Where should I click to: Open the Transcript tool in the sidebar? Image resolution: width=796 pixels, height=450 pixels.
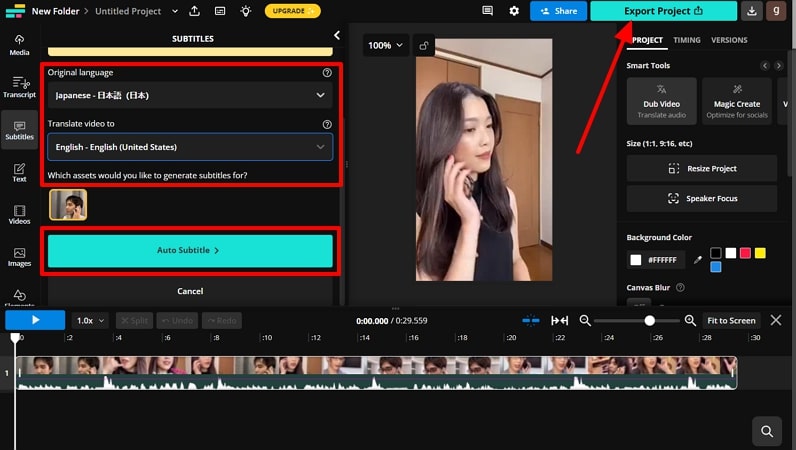pos(19,87)
